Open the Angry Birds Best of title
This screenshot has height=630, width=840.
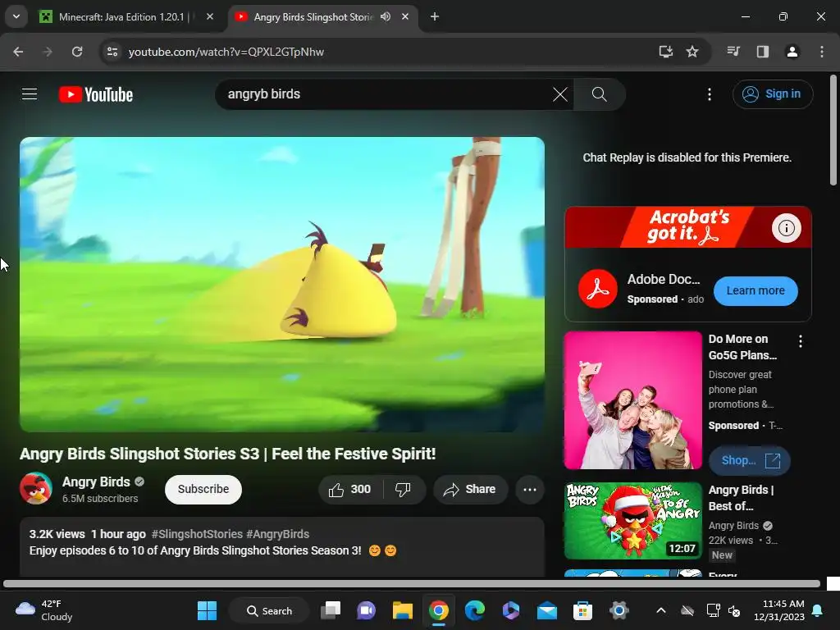click(741, 498)
